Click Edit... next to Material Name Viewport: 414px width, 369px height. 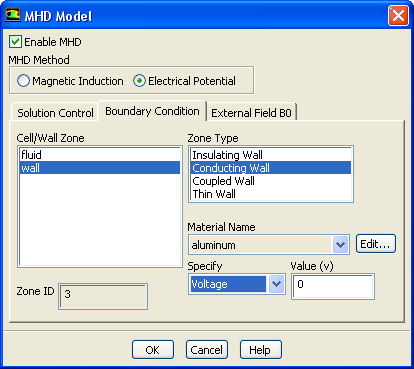(376, 244)
